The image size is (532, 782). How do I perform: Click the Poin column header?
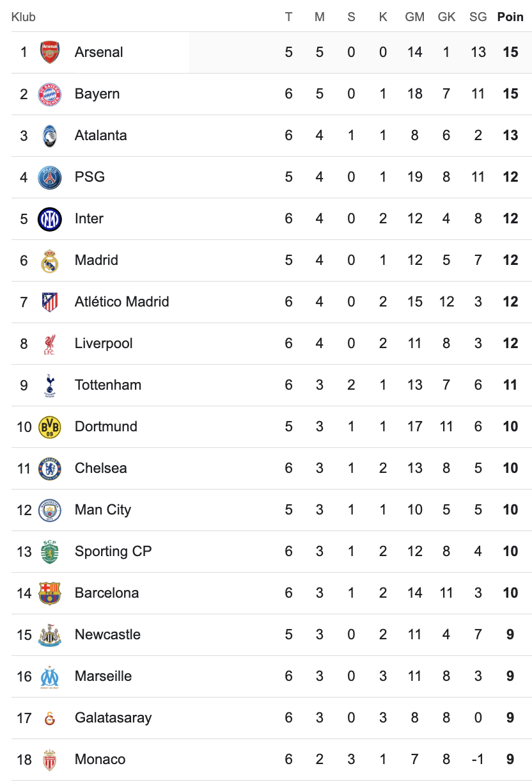pos(510,17)
